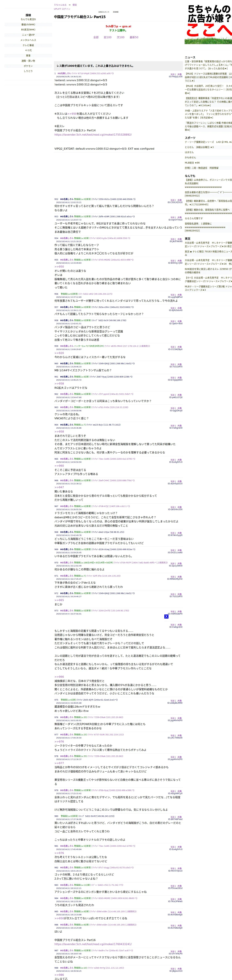The height and width of the screenshot is (980, 232).
Task: Open メンタルヘルス sidebar link
Action: coord(28,40)
